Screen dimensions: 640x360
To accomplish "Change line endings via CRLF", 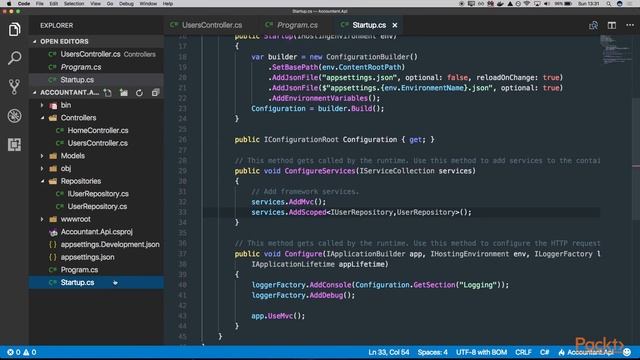I will pos(523,352).
